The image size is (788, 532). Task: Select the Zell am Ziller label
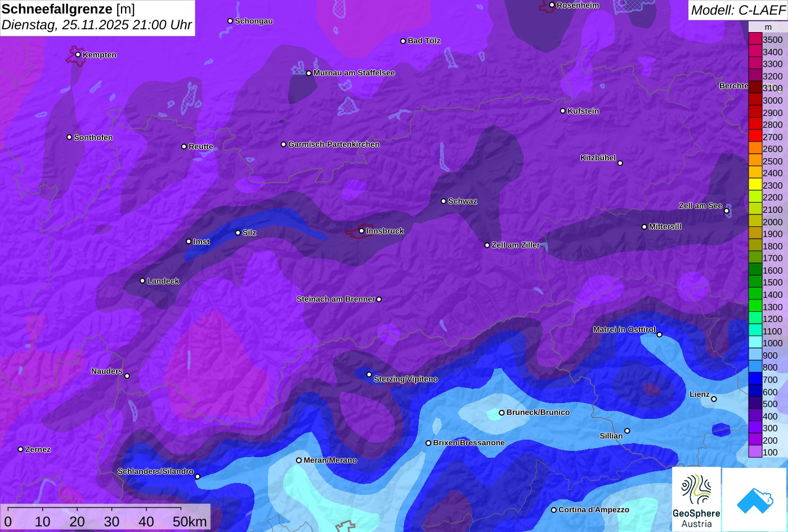coord(516,245)
